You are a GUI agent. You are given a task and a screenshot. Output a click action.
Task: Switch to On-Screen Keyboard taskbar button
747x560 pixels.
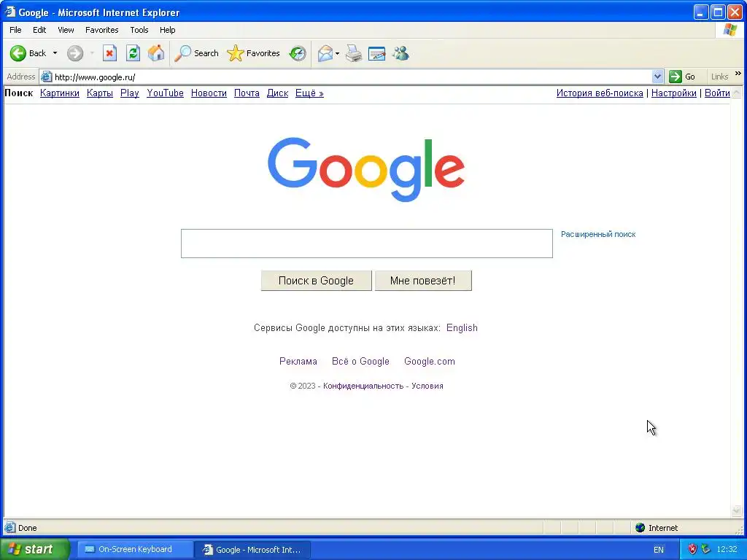(135, 549)
